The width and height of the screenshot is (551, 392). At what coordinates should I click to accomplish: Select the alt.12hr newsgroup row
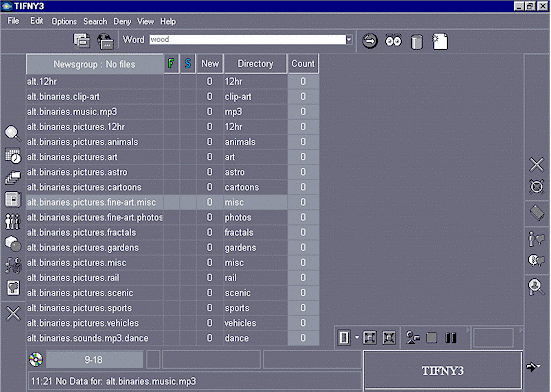(173, 81)
